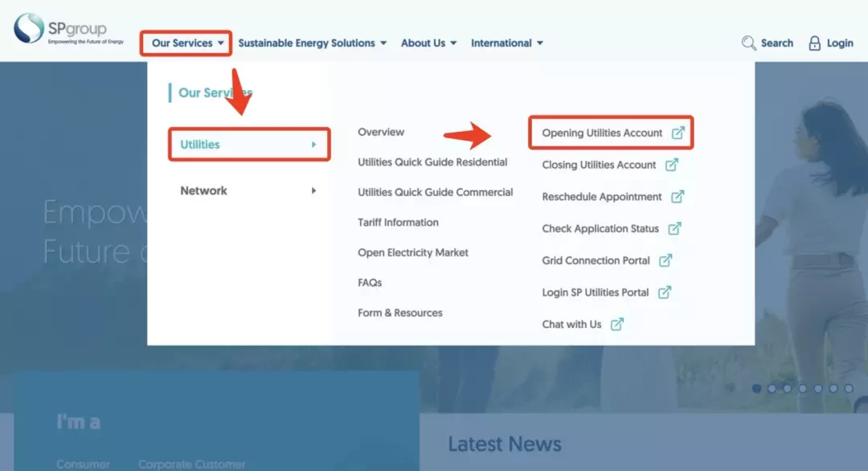Click Login SP Utilities Portal link
Viewport: 868px width, 471px height.
pos(595,293)
